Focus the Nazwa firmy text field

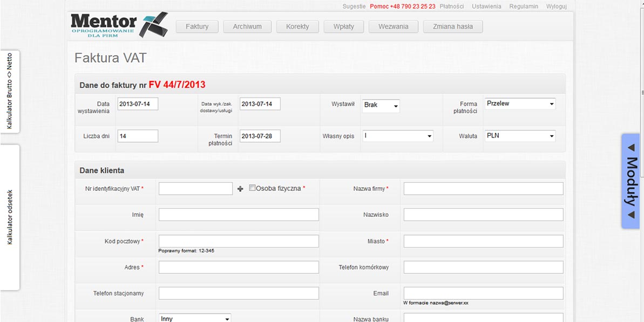coord(483,188)
